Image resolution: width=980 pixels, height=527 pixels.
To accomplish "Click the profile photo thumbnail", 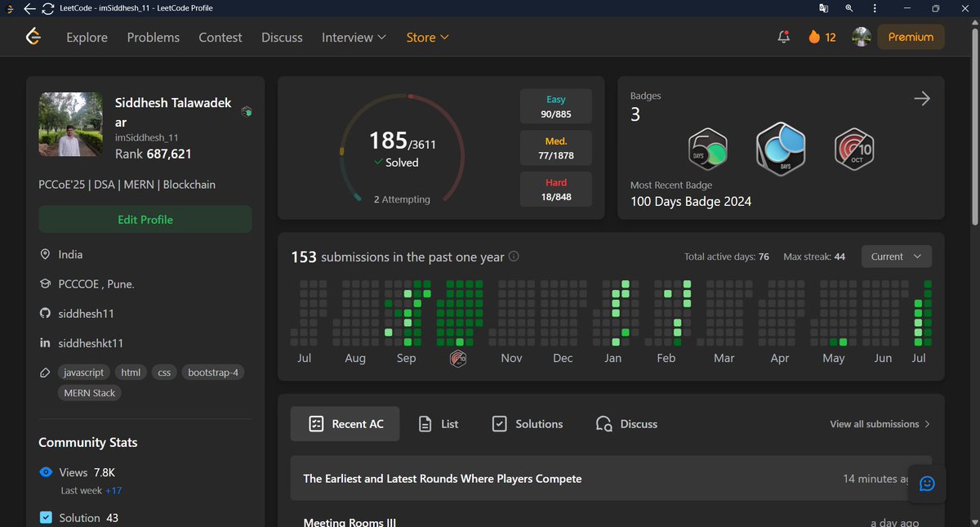I will [70, 124].
